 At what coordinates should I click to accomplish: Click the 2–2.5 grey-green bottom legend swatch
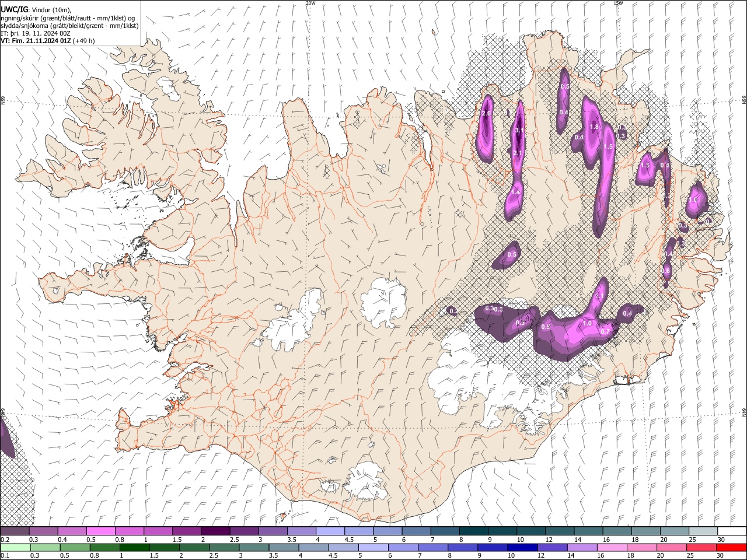click(x=194, y=547)
